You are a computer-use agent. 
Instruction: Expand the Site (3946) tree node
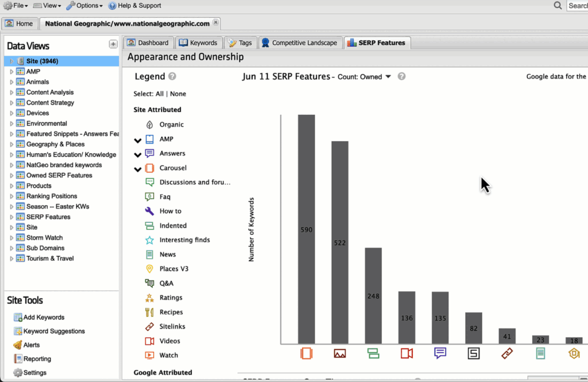11,61
